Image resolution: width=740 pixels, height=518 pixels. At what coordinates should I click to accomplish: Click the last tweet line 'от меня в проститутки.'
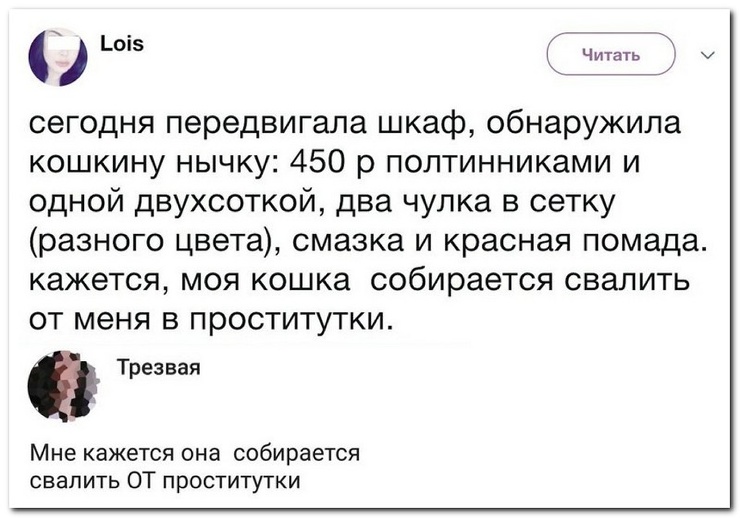point(211,321)
